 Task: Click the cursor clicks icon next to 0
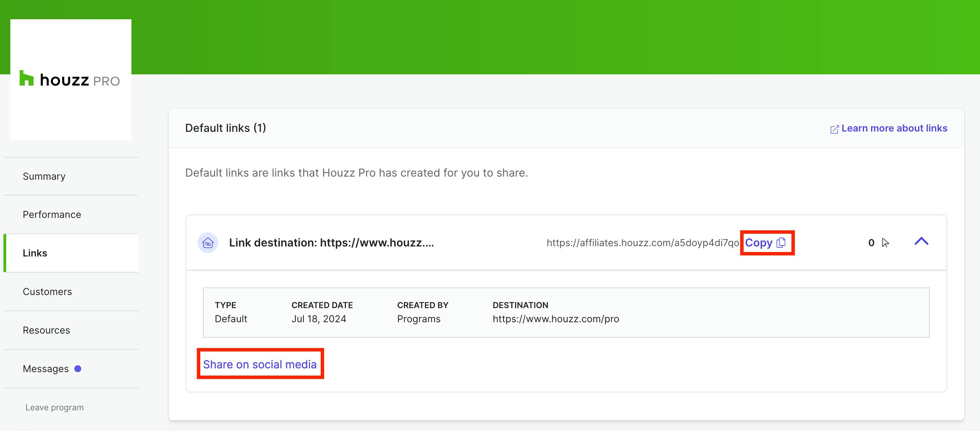click(x=886, y=243)
